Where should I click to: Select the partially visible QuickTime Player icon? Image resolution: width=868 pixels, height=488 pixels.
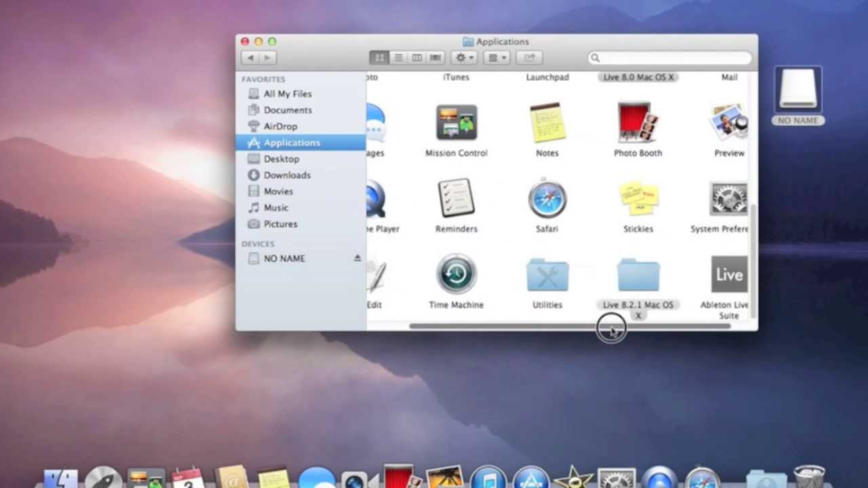point(376,199)
